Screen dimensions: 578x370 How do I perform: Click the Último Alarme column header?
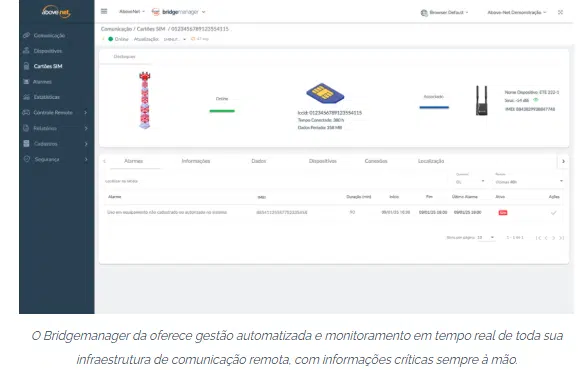pos(464,197)
